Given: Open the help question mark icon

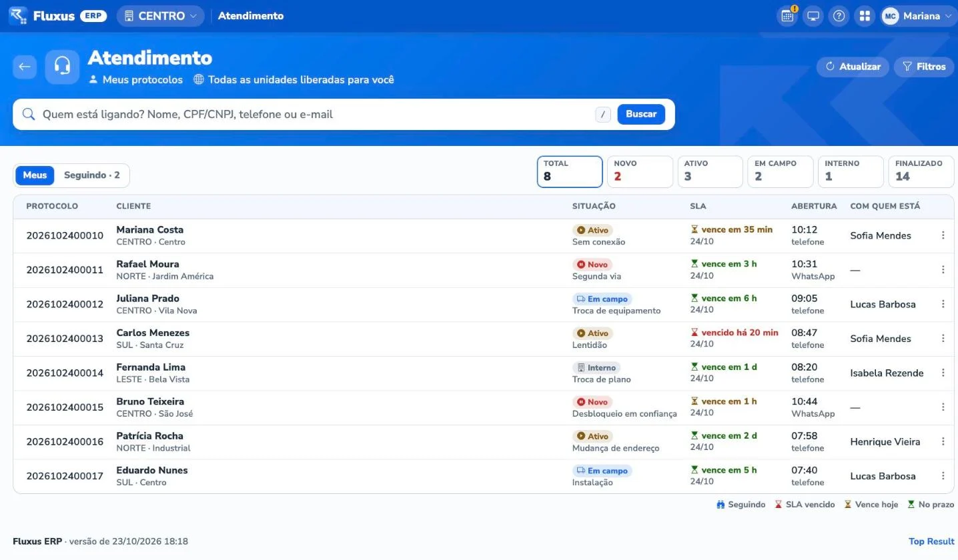Looking at the screenshot, I should click(x=839, y=16).
